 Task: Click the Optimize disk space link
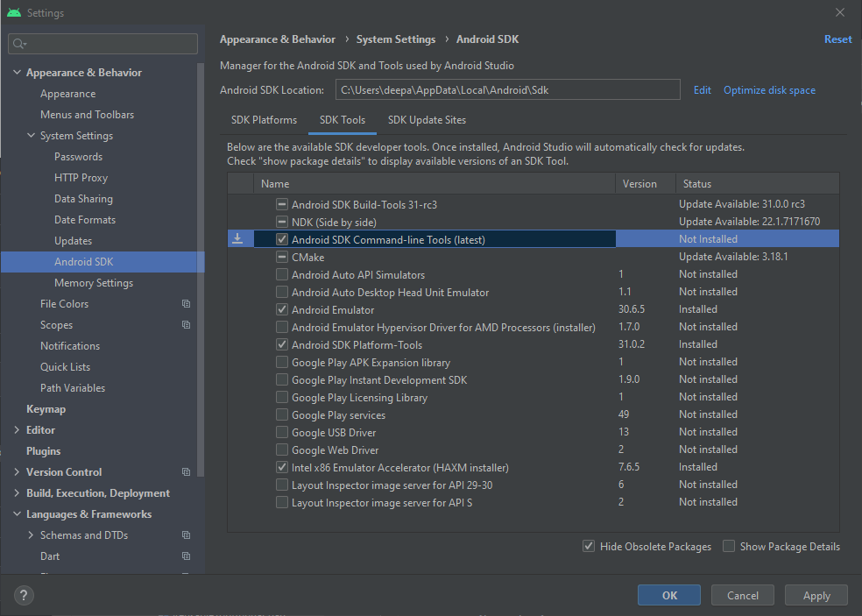pyautogui.click(x=769, y=90)
